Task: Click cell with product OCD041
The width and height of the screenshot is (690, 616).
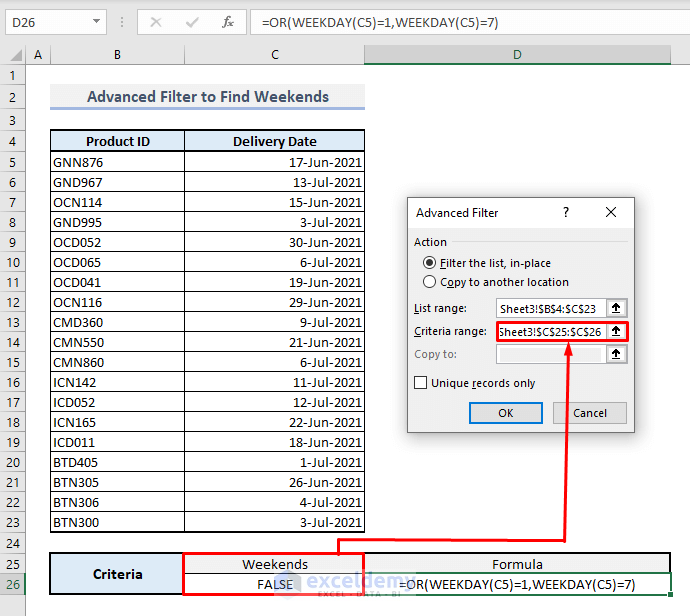Action: pyautogui.click(x=117, y=282)
